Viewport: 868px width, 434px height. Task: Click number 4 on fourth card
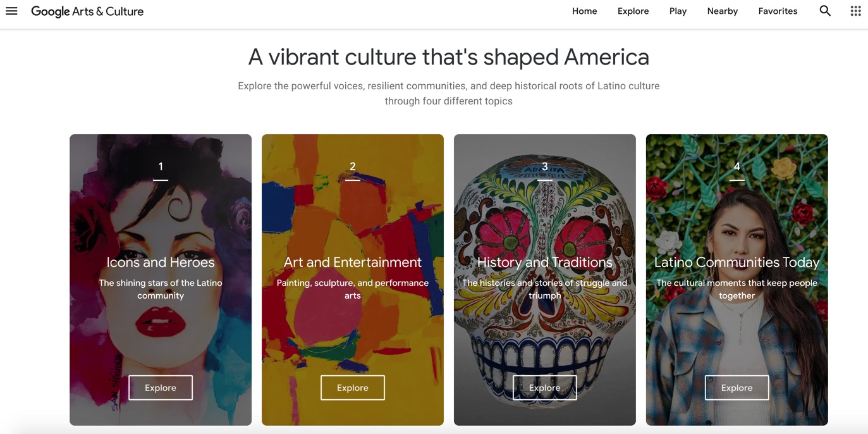pyautogui.click(x=737, y=166)
